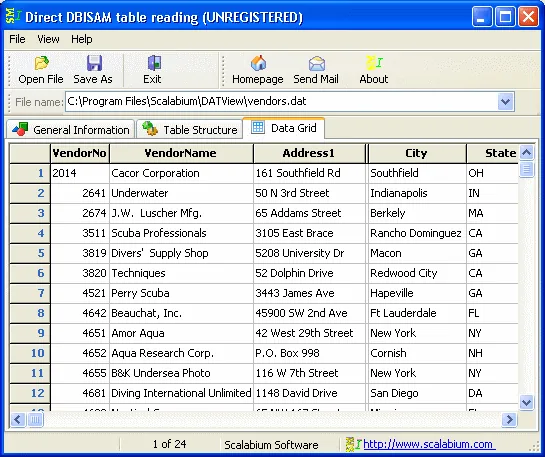
Task: Click the horizontal scrollbar right arrow
Action: 509,419
